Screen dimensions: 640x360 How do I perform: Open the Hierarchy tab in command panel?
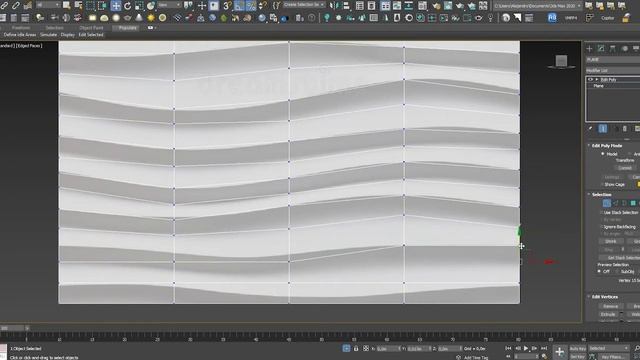[613, 49]
